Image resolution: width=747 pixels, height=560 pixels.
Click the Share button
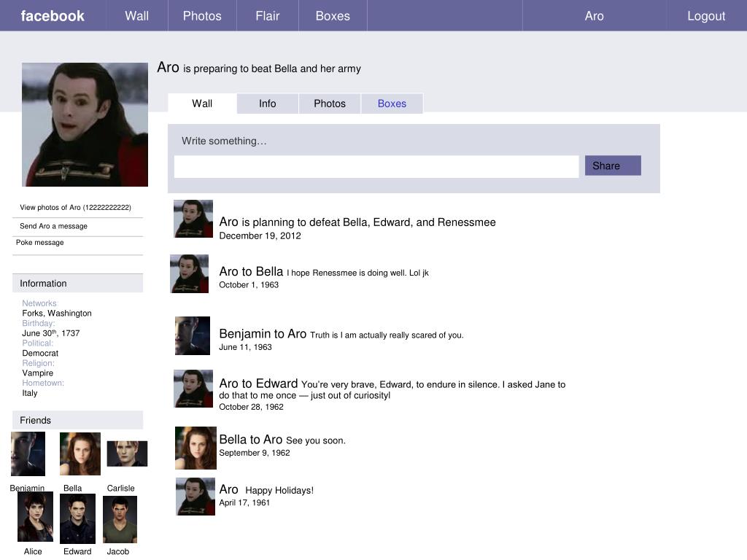pyautogui.click(x=613, y=166)
